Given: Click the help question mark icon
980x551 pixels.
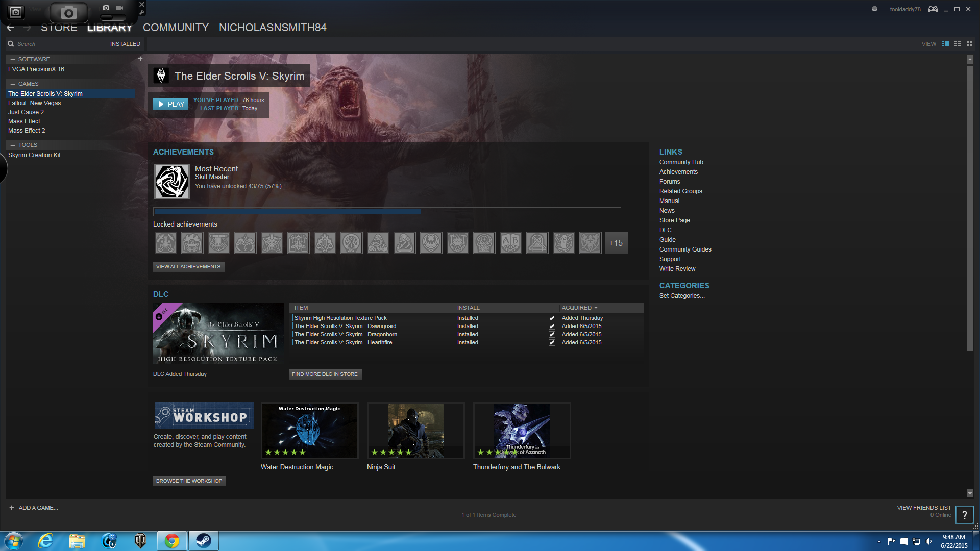Looking at the screenshot, I should click(965, 515).
